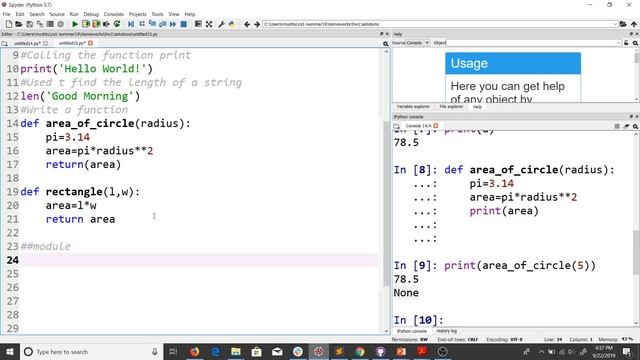Close the Console 1A/A tab
This screenshot has height=360, width=640.
[436, 126]
